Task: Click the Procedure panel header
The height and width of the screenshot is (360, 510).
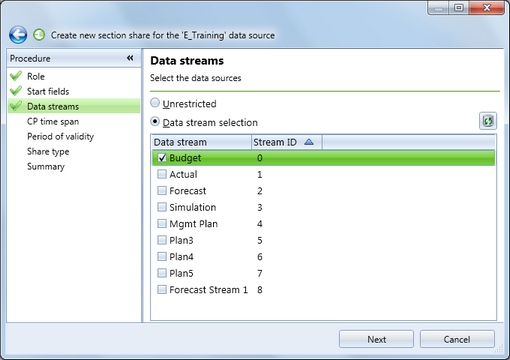Action: [x=74, y=58]
